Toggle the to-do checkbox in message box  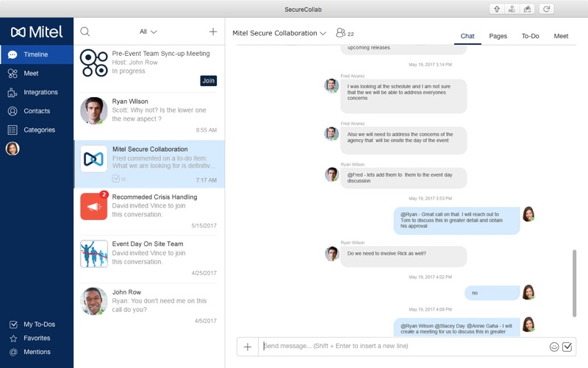pos(567,347)
